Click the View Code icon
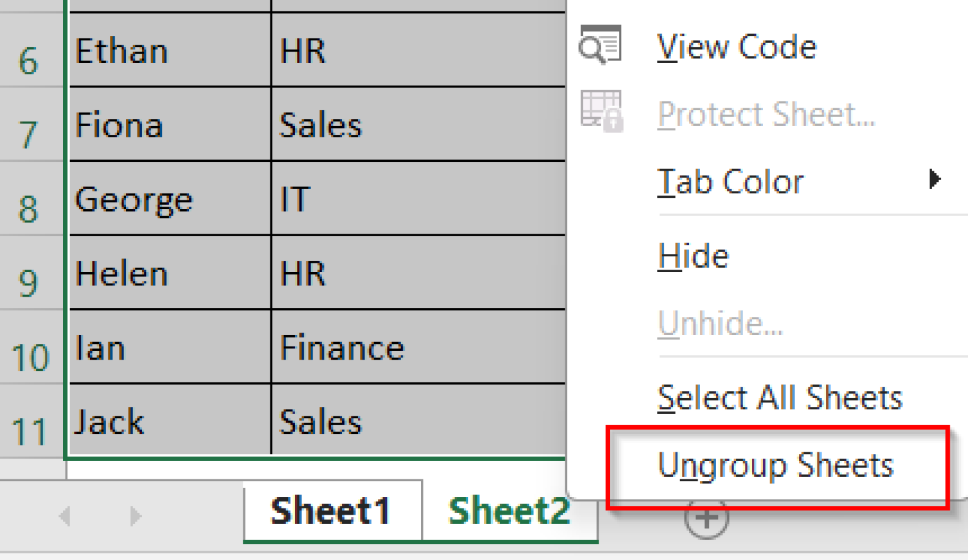The height and width of the screenshot is (560, 968). (x=599, y=44)
